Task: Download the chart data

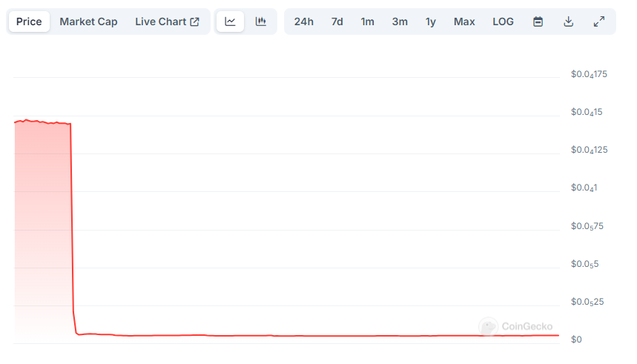Action: (x=568, y=21)
